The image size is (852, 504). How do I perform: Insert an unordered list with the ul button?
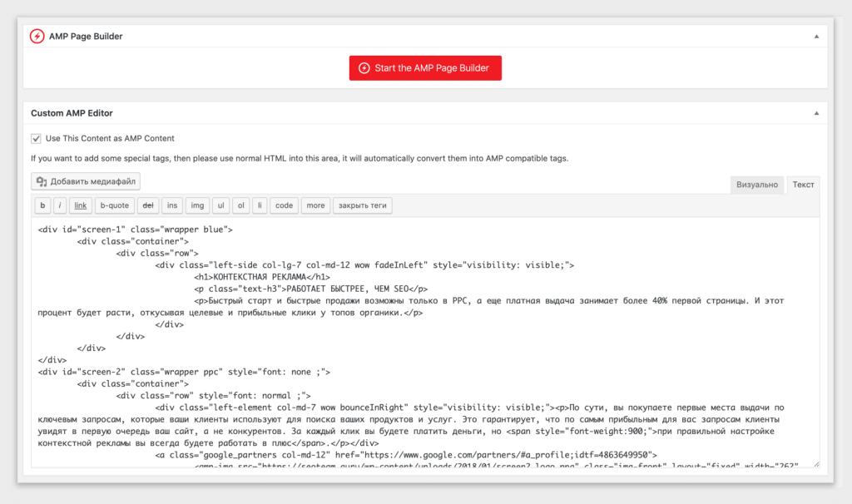pyautogui.click(x=221, y=205)
